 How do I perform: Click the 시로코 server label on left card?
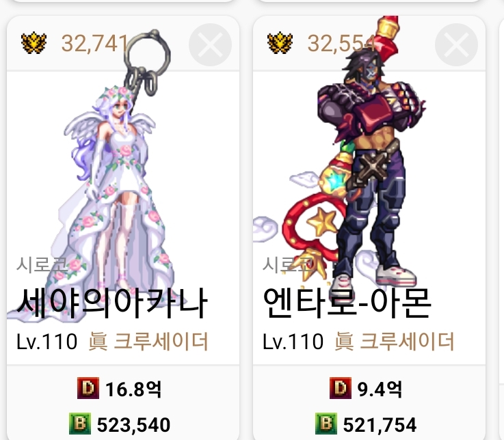coord(42,265)
